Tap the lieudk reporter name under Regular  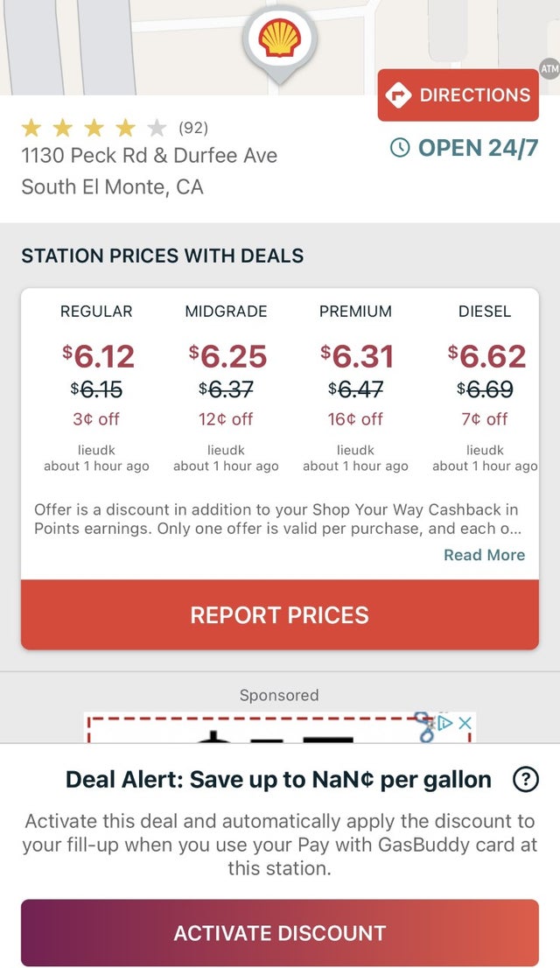[96, 450]
